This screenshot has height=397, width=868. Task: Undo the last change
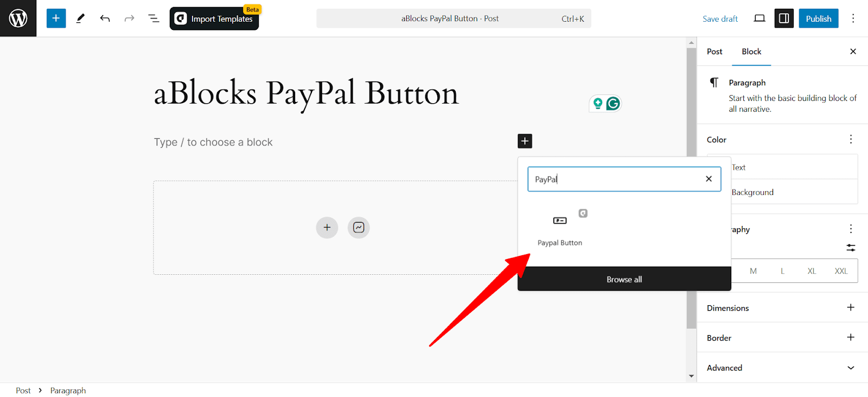pyautogui.click(x=105, y=18)
